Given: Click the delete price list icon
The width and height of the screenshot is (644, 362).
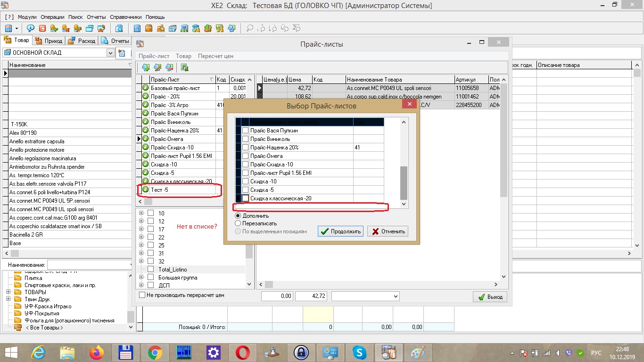Looking at the screenshot, I should (x=169, y=68).
